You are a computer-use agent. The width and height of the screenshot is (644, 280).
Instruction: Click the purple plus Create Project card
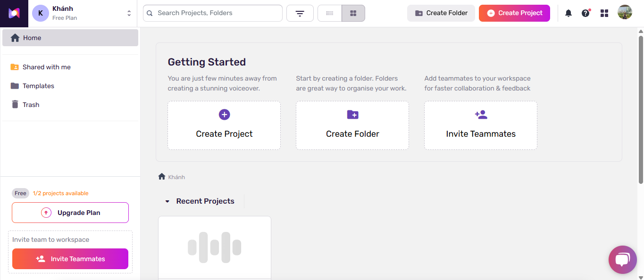(224, 125)
